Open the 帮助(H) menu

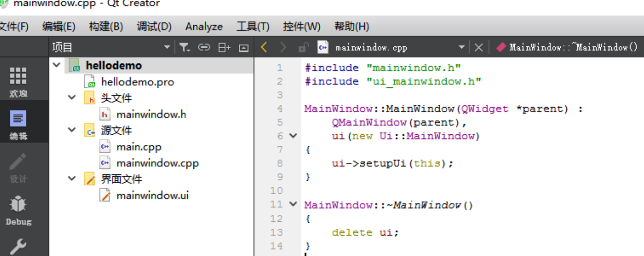tap(352, 26)
